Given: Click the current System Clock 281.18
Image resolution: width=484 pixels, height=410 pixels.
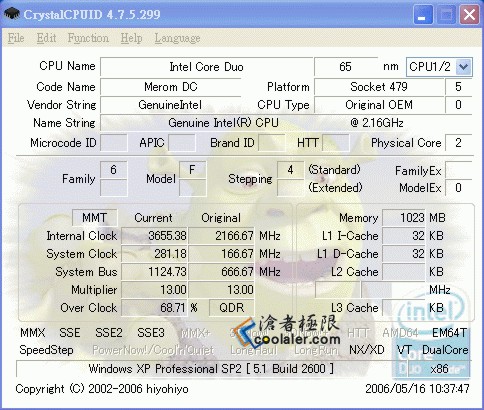Looking at the screenshot, I should pyautogui.click(x=155, y=254).
